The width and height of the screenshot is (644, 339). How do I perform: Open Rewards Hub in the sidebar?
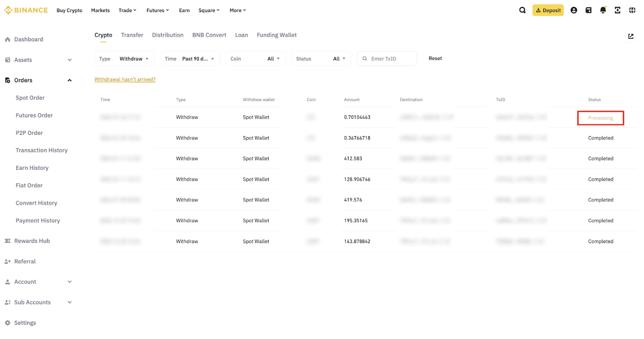pyautogui.click(x=32, y=241)
